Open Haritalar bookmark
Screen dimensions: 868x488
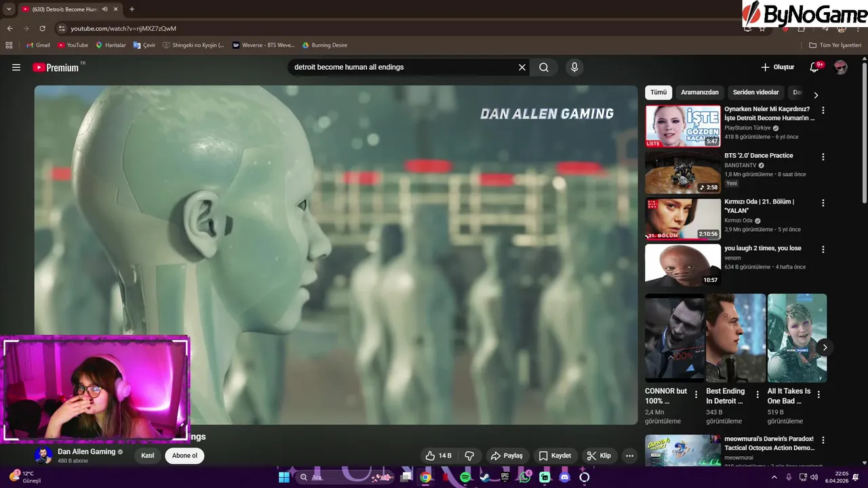click(x=111, y=45)
